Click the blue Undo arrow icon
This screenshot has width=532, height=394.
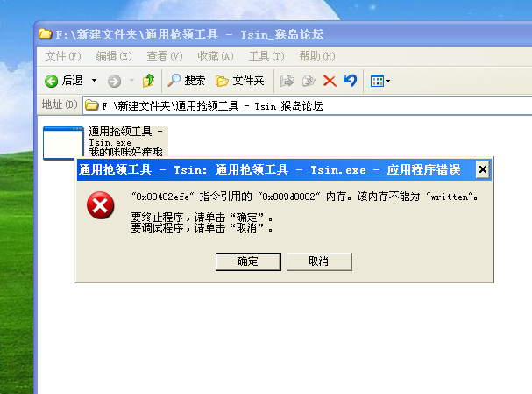coord(351,81)
